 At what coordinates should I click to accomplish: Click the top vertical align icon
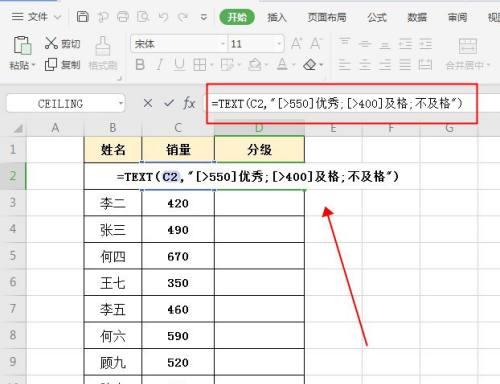(x=345, y=43)
